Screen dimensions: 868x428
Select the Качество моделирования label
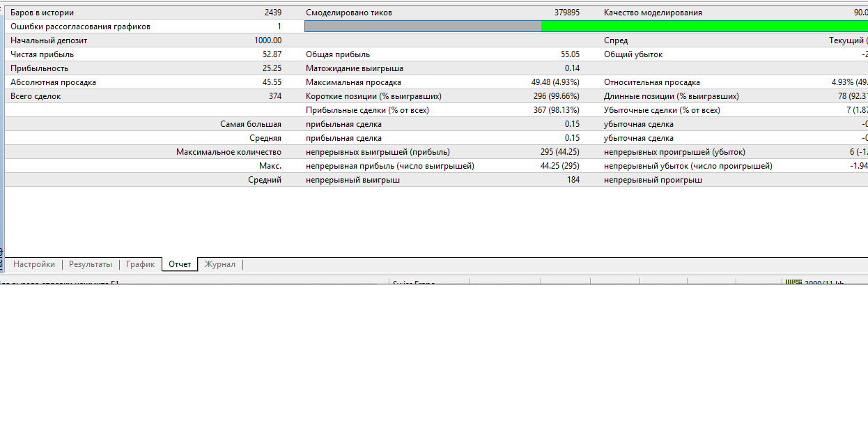[653, 13]
